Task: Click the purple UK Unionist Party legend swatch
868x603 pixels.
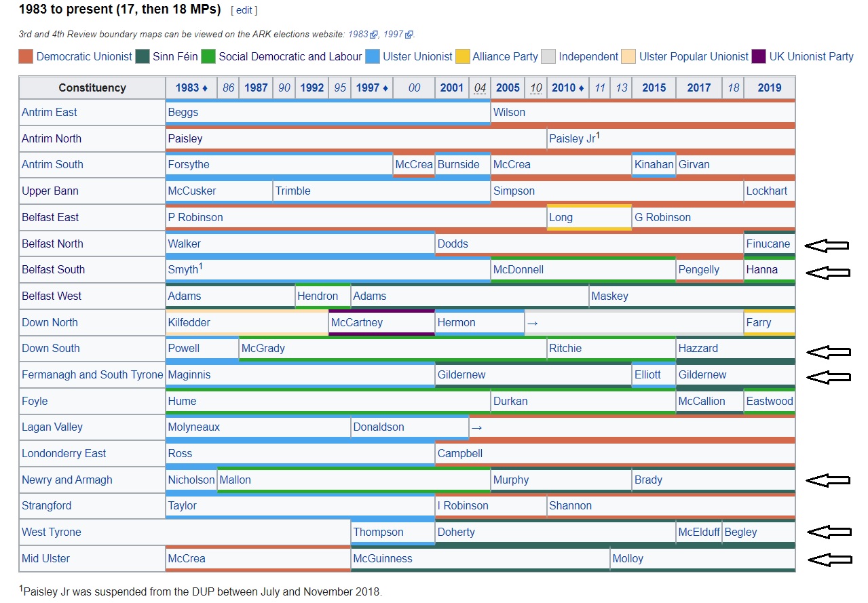Action: 759,56
